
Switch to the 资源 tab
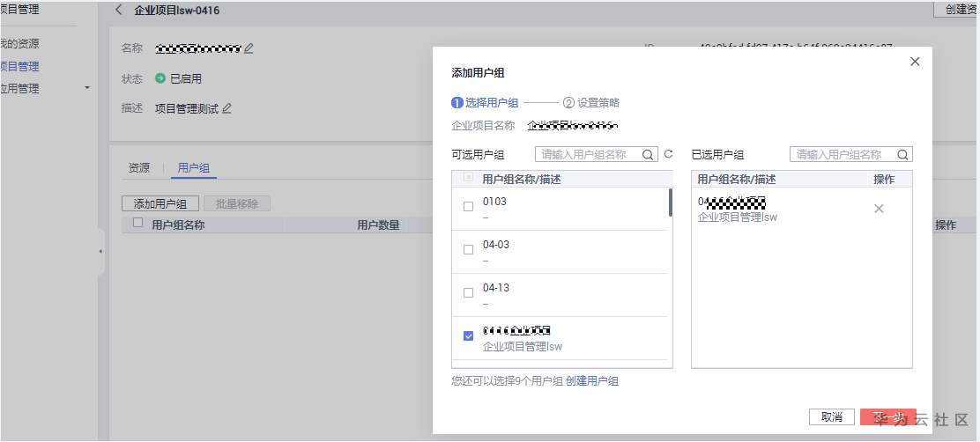pyautogui.click(x=138, y=168)
